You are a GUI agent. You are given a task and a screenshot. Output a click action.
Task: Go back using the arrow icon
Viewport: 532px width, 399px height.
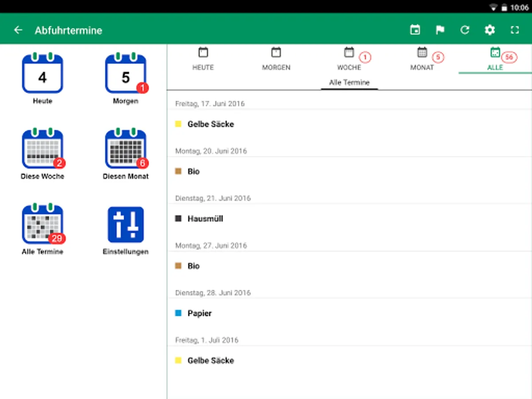click(x=18, y=30)
